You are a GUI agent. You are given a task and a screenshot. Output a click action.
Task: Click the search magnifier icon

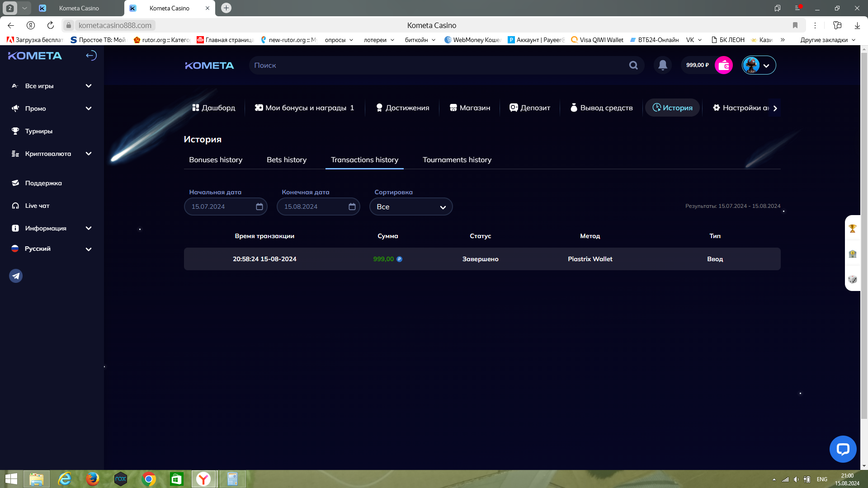click(633, 65)
